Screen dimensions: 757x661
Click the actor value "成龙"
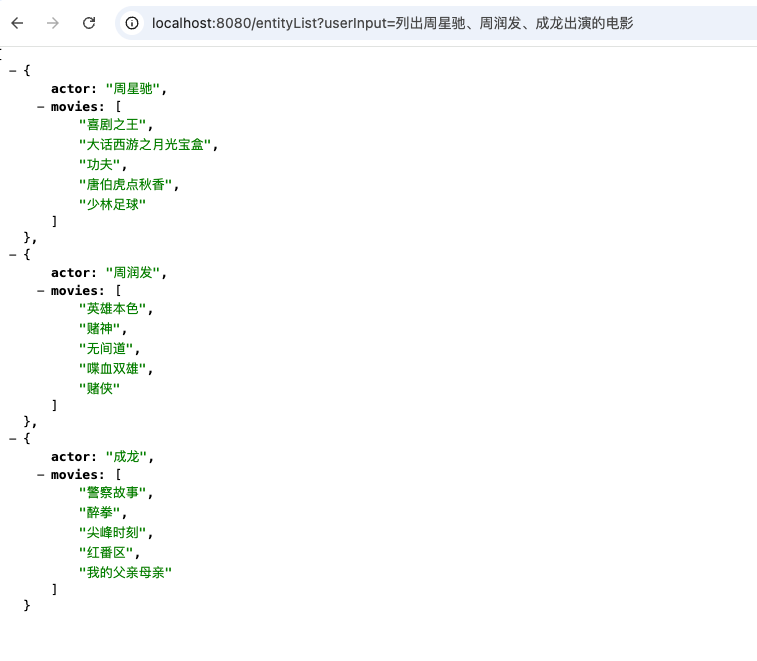point(126,457)
